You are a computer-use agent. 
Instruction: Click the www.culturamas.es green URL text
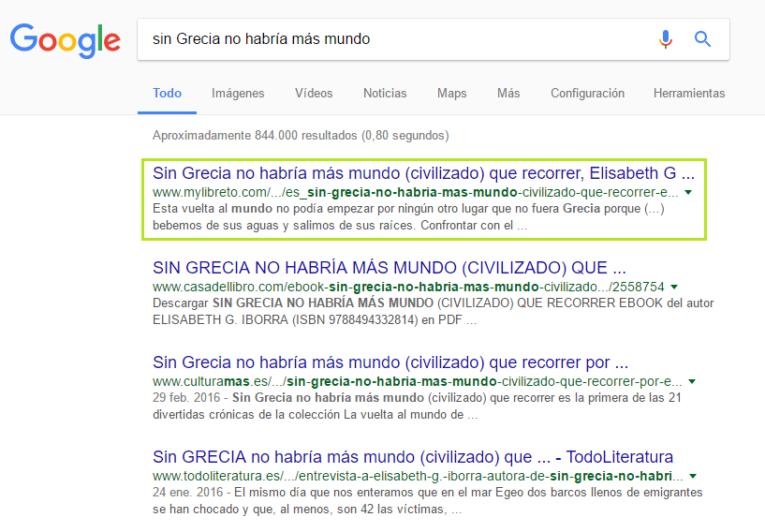[417, 382]
